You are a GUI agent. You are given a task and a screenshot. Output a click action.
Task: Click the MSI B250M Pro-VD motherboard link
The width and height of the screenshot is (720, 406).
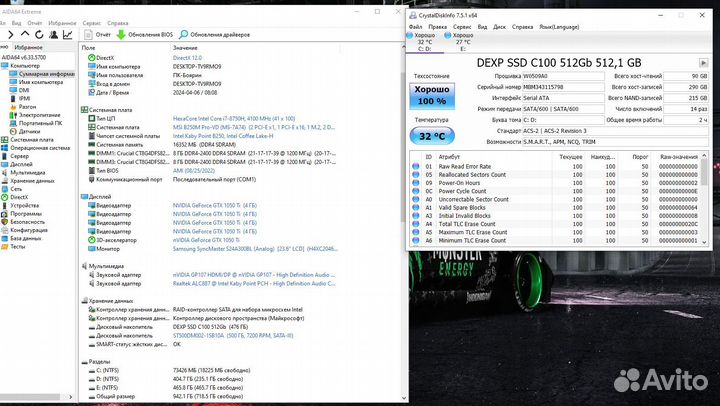click(254, 127)
